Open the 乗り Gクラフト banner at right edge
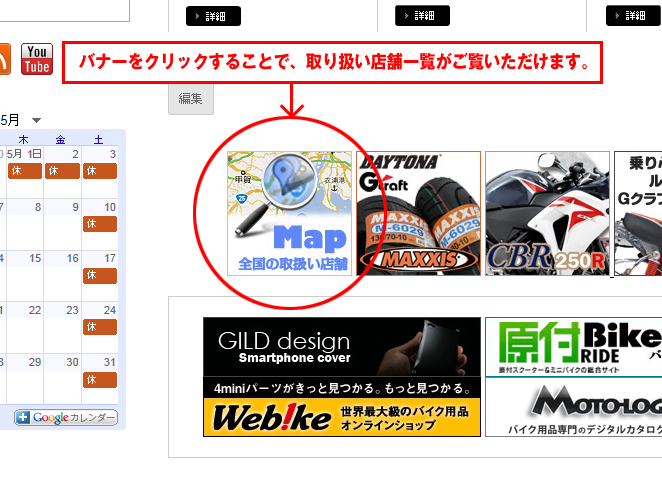The height and width of the screenshot is (491, 662). (x=638, y=214)
